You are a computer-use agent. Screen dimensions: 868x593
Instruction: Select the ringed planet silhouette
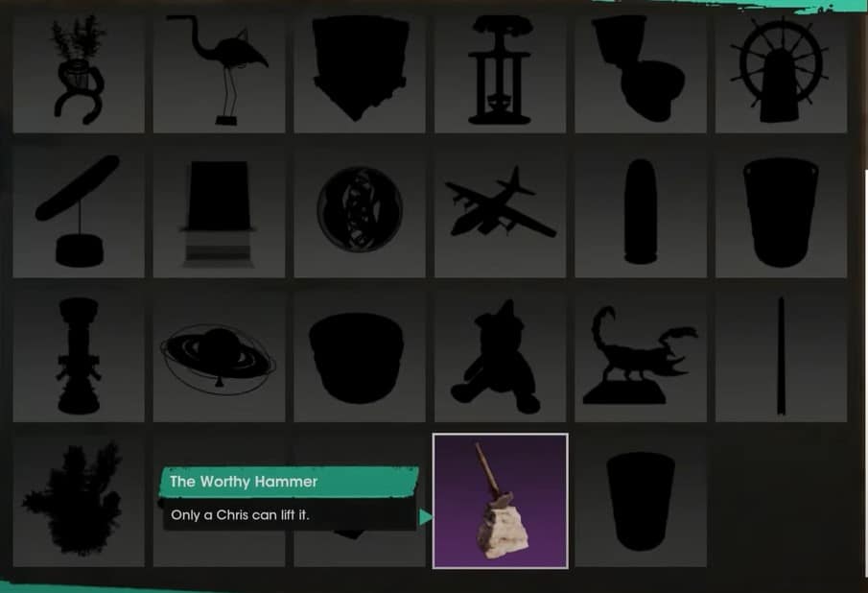[x=220, y=357]
